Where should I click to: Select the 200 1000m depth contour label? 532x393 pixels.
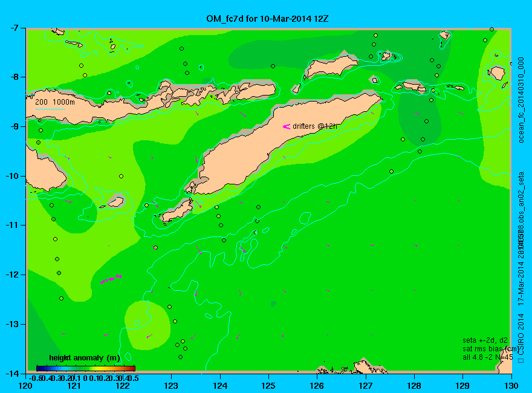coord(55,102)
